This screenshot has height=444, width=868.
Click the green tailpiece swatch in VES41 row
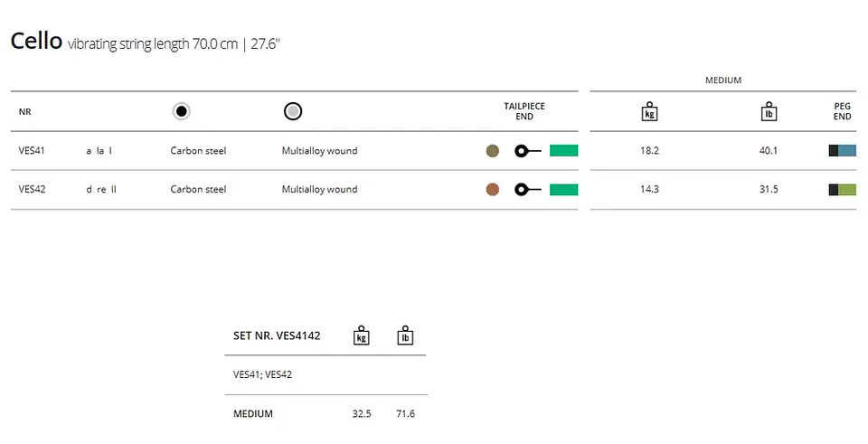point(563,151)
